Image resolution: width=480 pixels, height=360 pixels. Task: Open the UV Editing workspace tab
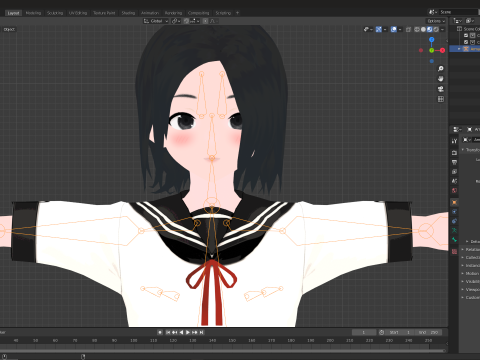78,13
